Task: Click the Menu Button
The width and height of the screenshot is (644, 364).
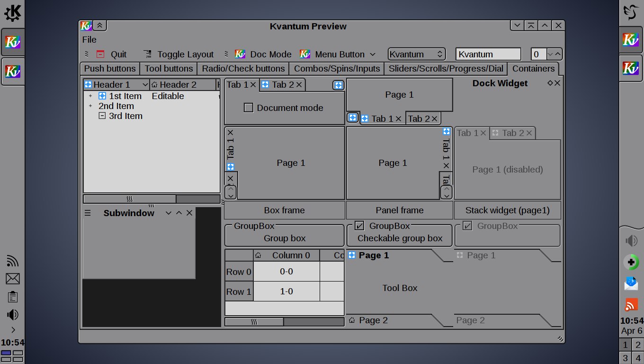Action: click(x=338, y=54)
